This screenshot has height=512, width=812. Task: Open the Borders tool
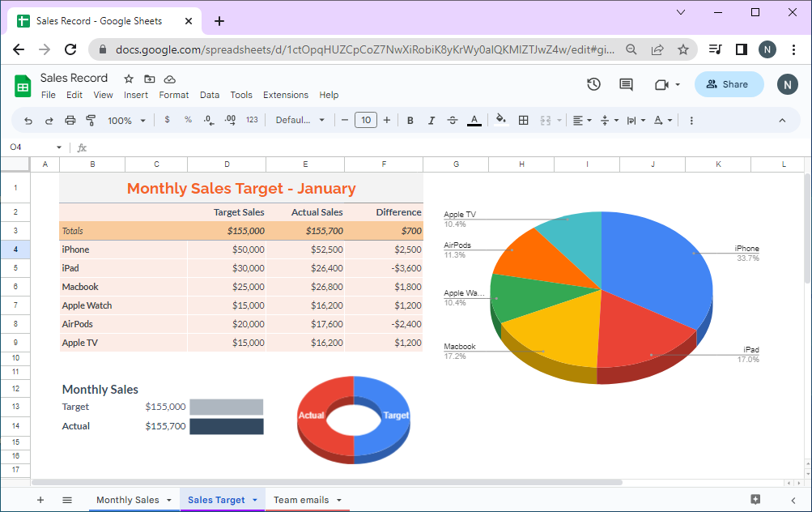pyautogui.click(x=524, y=120)
